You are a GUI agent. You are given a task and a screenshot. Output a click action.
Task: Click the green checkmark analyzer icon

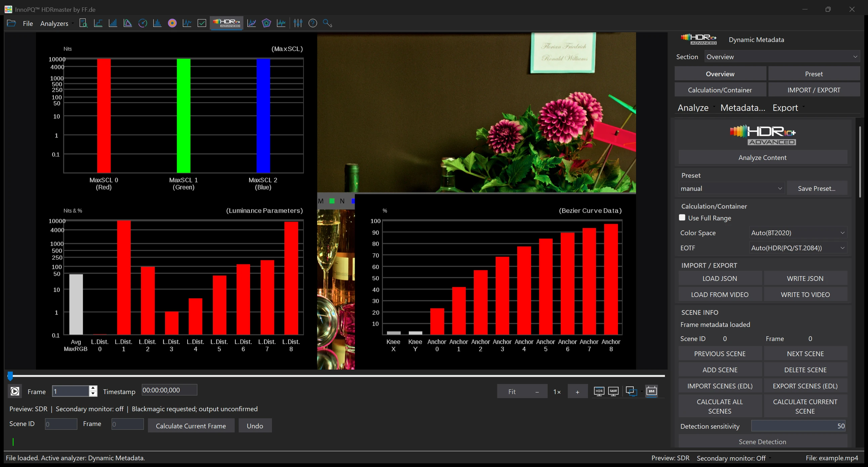tap(202, 23)
